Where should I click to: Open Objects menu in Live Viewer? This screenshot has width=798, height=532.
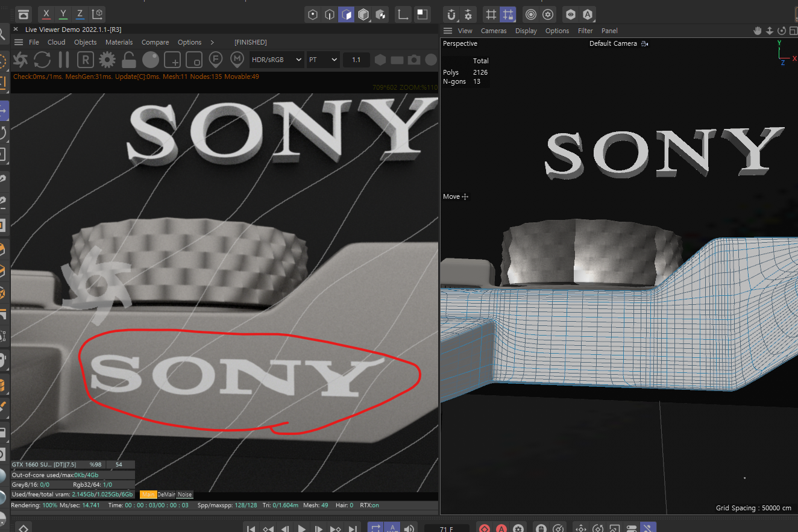point(85,42)
